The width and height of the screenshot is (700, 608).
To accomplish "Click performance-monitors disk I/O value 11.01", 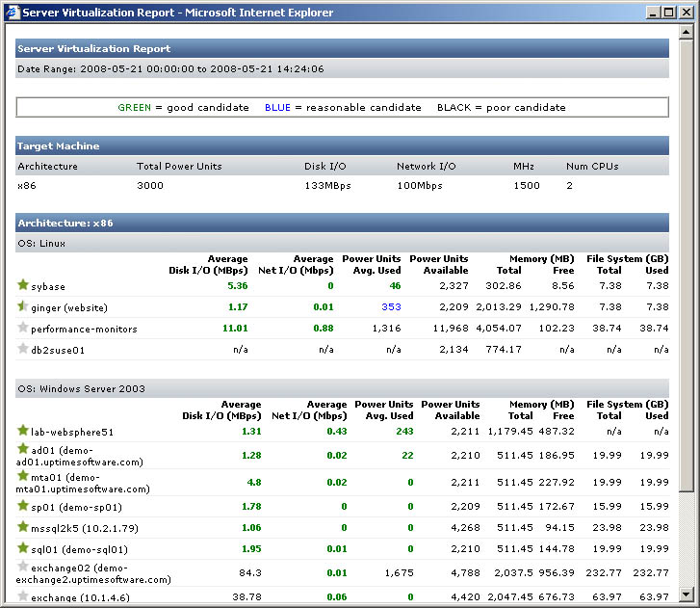I will point(235,329).
